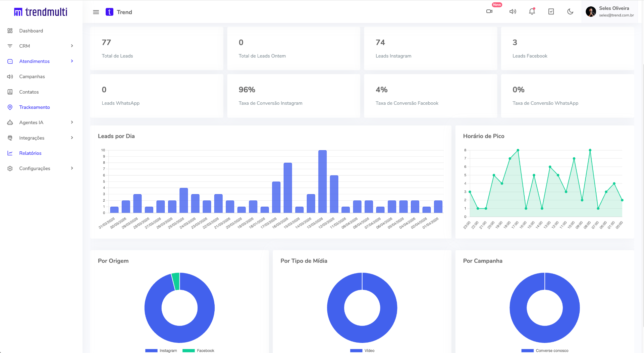Screen dimensions: 644x353
Task: Open the video camera Novo feature
Action: click(x=489, y=11)
